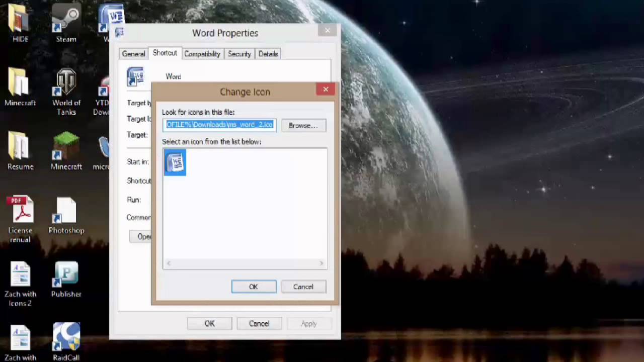Launch World of Tanks shortcut

tap(66, 92)
